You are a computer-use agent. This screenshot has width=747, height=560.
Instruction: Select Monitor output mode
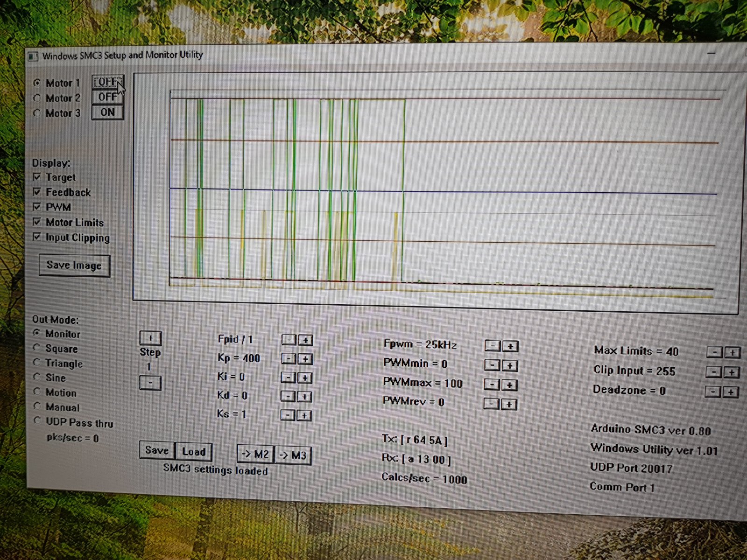coord(36,333)
